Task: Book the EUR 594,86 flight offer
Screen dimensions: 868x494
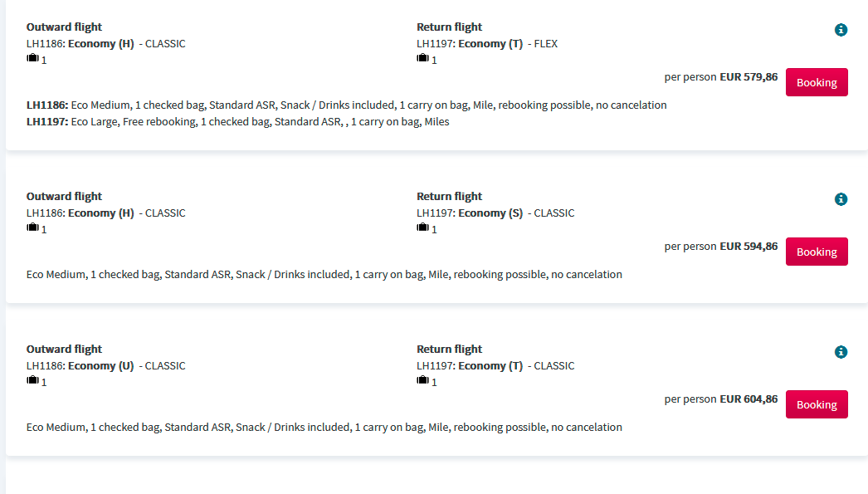Action: coord(817,252)
